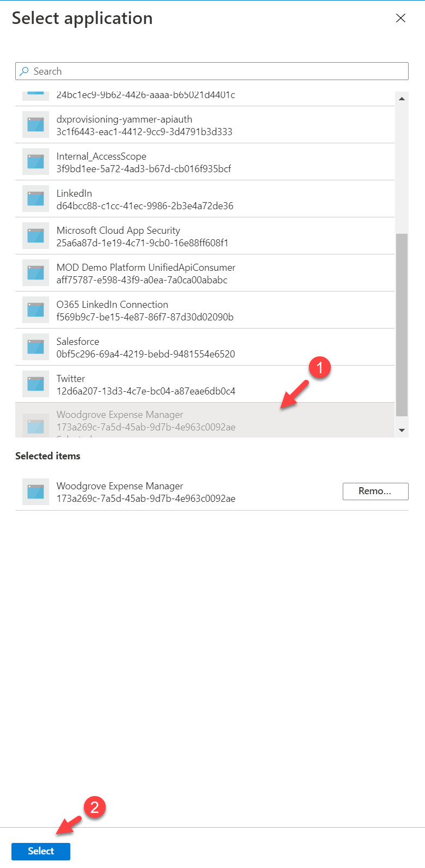Image resolution: width=425 pixels, height=868 pixels.
Task: Click ID 3c1f6443-eac1-4412-9cc9-3d4791b3d333
Action: click(x=144, y=132)
